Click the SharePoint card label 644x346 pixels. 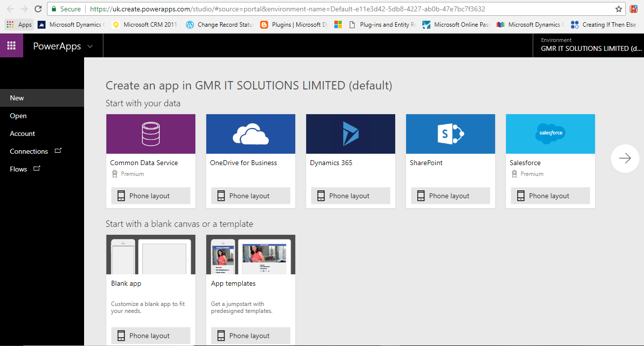click(x=426, y=163)
